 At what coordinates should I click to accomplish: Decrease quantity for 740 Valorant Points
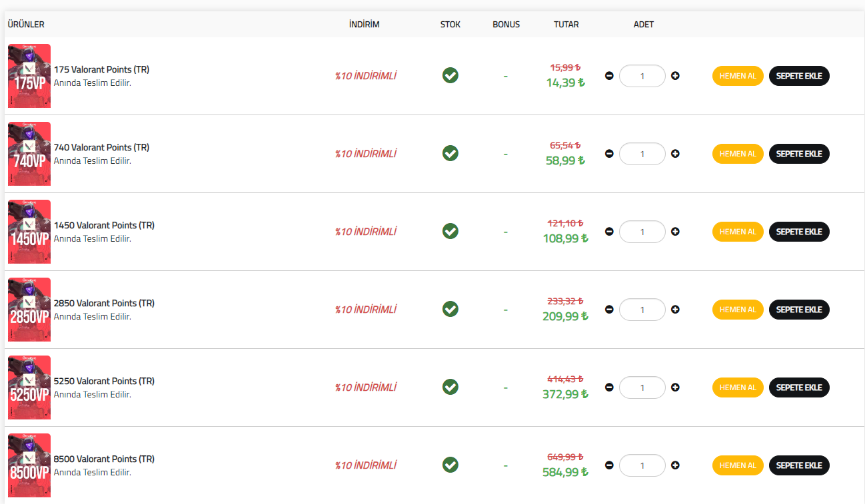[609, 154]
